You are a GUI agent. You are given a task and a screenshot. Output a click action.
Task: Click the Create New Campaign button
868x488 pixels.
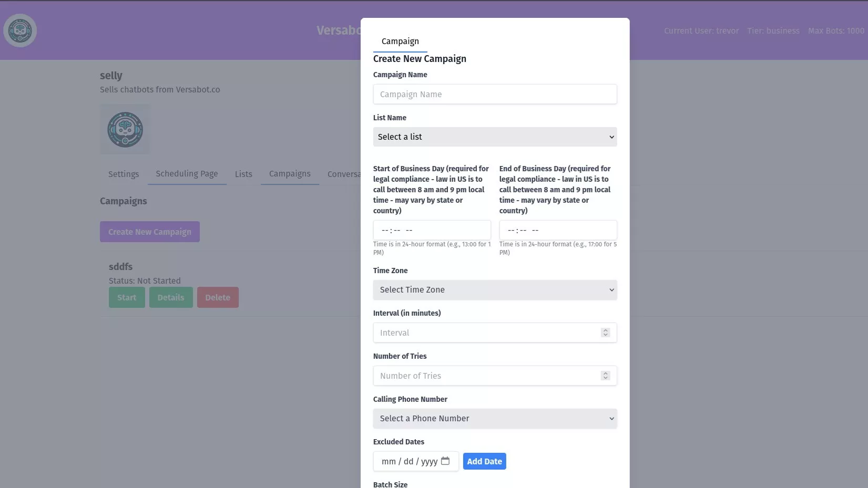click(x=150, y=232)
